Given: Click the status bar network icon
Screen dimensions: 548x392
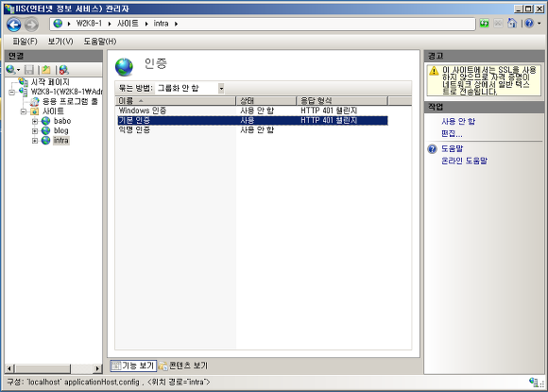Looking at the screenshot, I should click(x=535, y=383).
